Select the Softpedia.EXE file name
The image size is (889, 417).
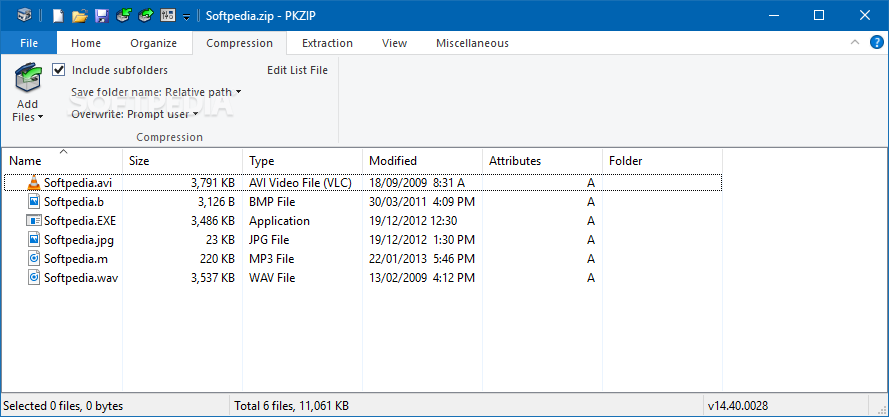80,221
